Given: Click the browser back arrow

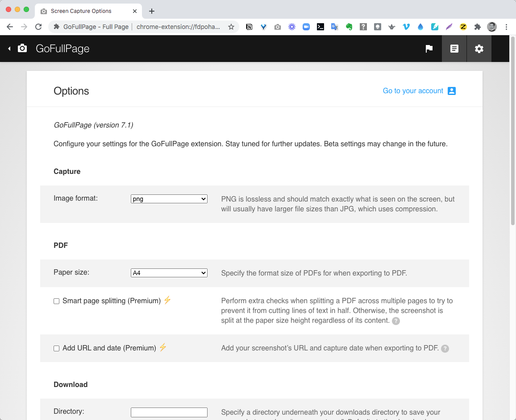Looking at the screenshot, I should (x=10, y=27).
